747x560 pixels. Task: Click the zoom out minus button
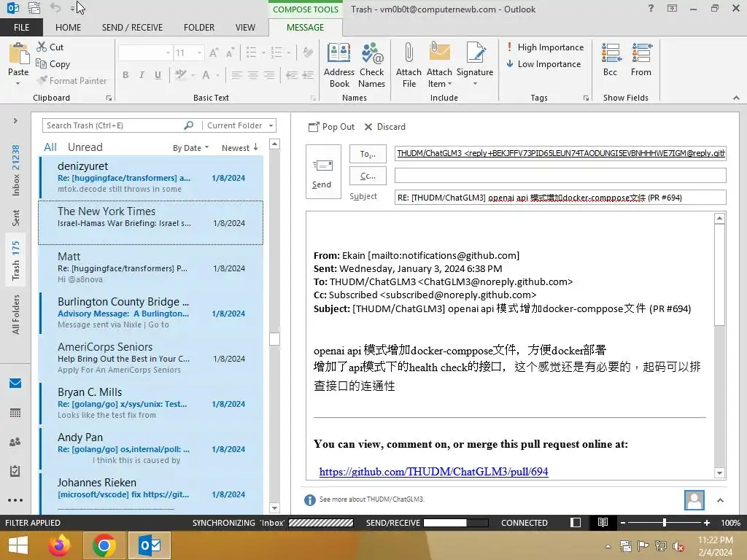(x=623, y=522)
